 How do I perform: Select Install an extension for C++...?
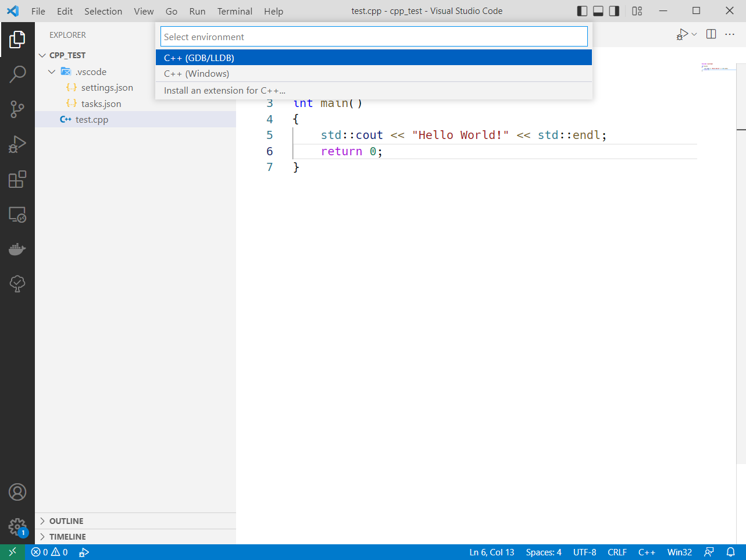pyautogui.click(x=374, y=90)
